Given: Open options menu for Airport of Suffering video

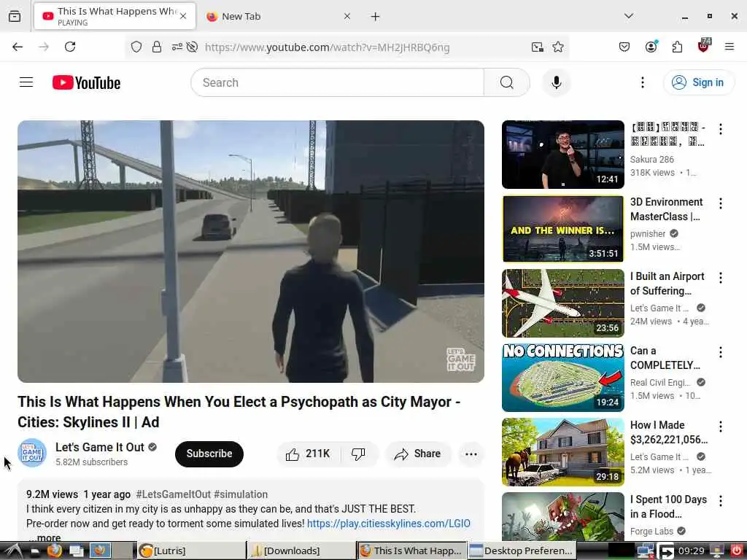Looking at the screenshot, I should (720, 278).
